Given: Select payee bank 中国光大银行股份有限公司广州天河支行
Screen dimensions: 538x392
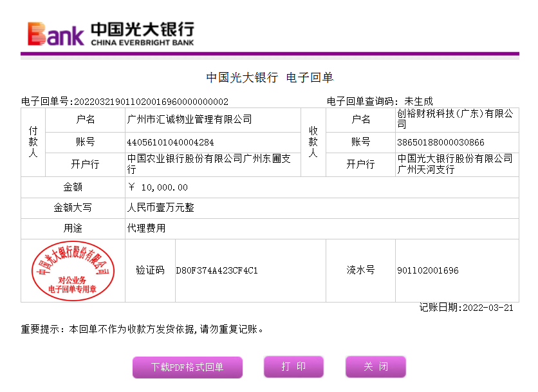Looking at the screenshot, I should tap(455, 163).
